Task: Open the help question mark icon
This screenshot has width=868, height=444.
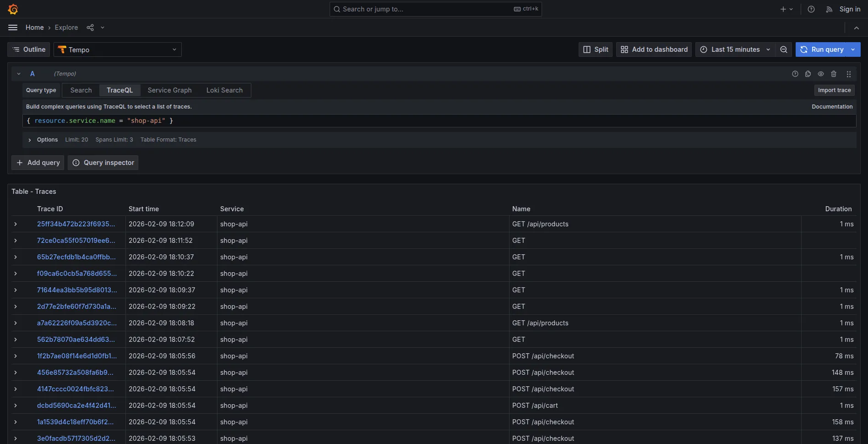Action: click(811, 9)
